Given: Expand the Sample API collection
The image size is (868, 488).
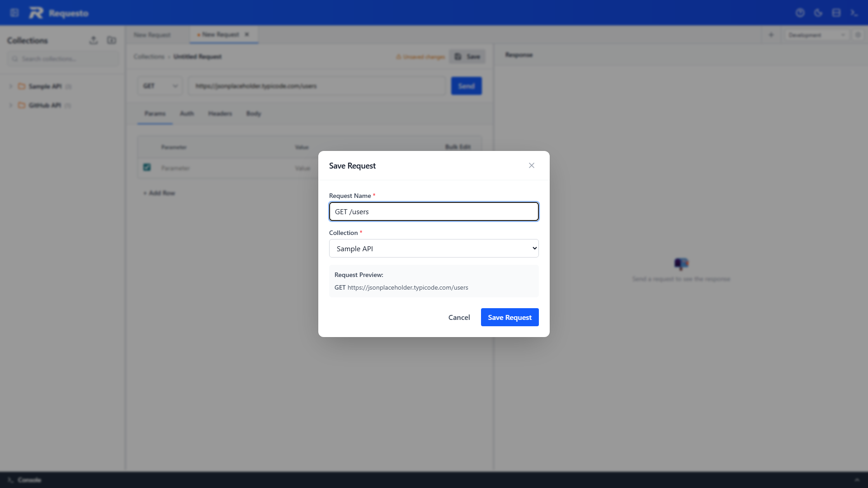Looking at the screenshot, I should [x=10, y=86].
